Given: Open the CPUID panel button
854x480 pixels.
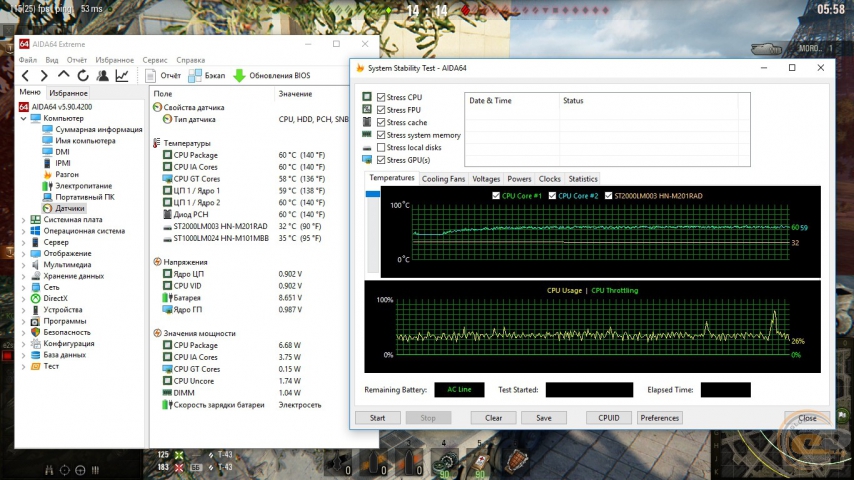Looking at the screenshot, I should pos(609,418).
